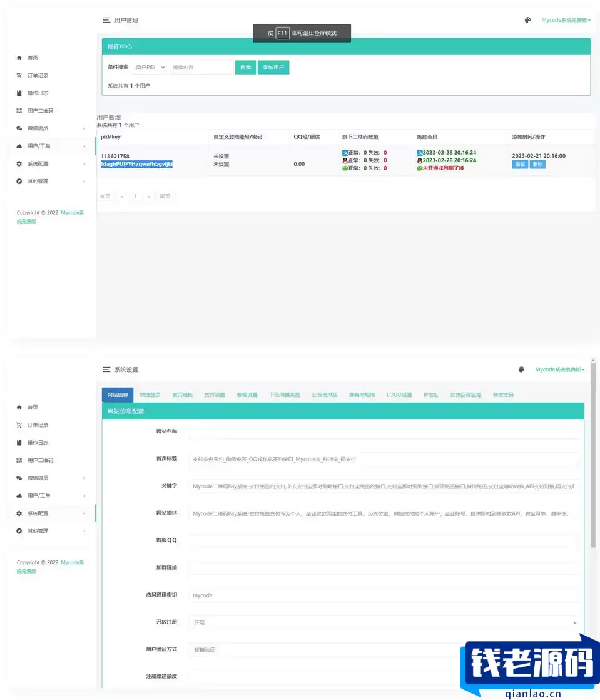Click the WeChat icon beside 未开通或到期了哦

pyautogui.click(x=419, y=168)
